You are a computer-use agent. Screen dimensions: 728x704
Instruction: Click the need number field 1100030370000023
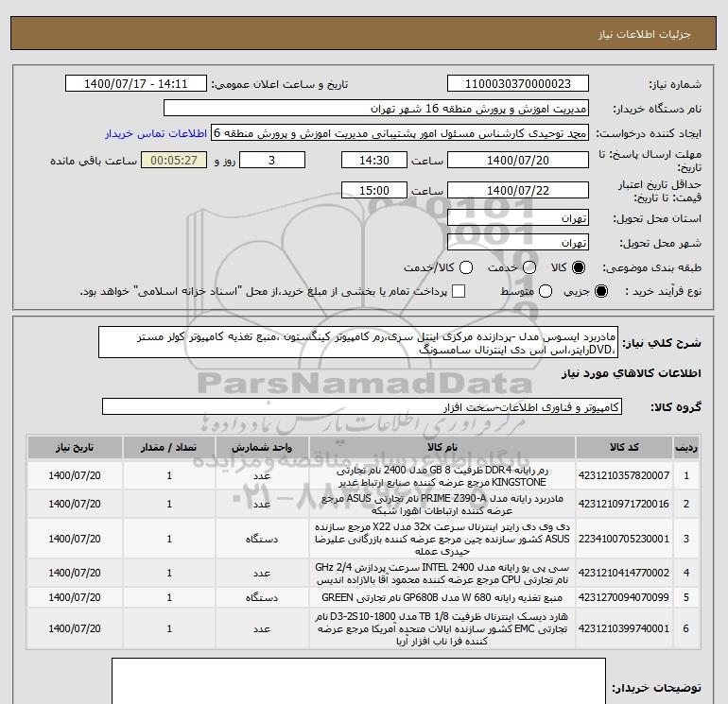pos(518,83)
